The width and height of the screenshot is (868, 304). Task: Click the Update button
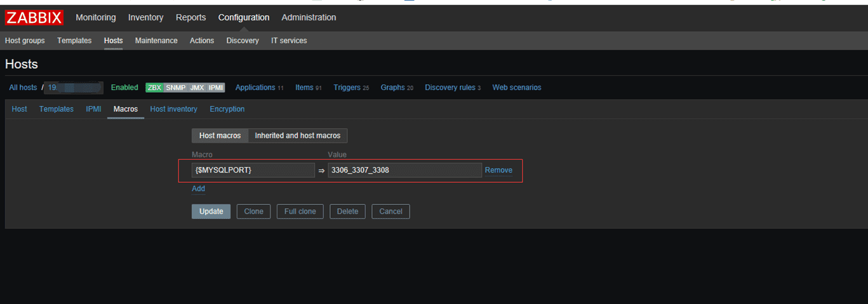(211, 211)
